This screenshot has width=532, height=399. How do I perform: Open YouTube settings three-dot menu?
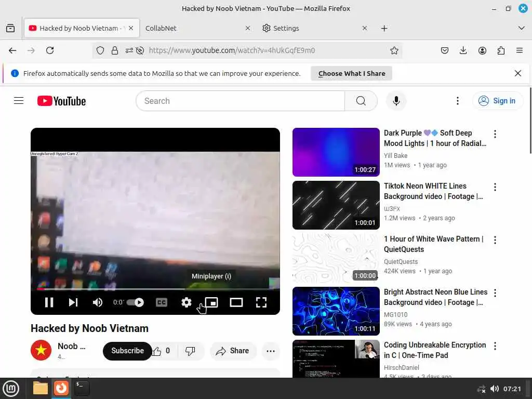coord(458,101)
